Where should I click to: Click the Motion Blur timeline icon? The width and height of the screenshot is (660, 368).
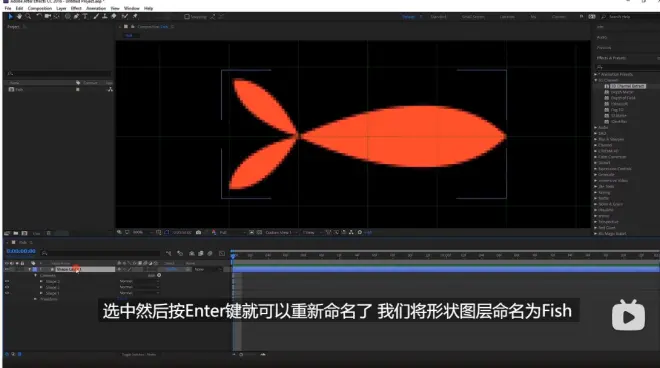[x=210, y=253]
